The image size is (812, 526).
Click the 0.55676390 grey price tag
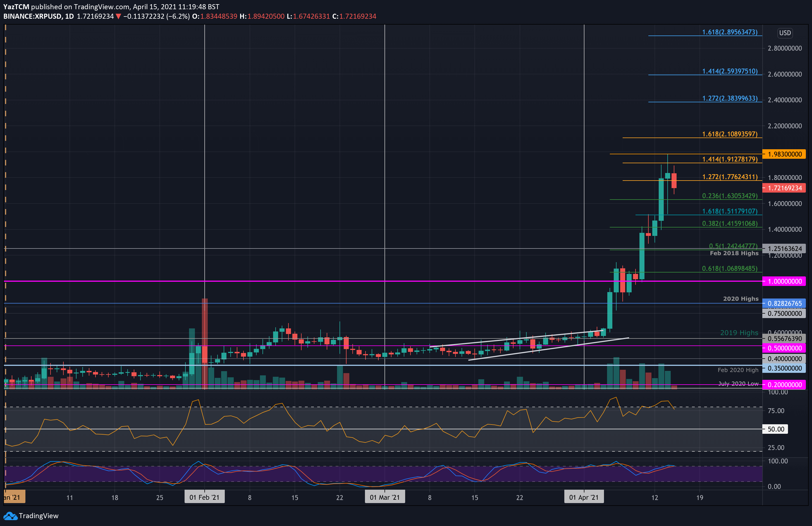(x=784, y=338)
